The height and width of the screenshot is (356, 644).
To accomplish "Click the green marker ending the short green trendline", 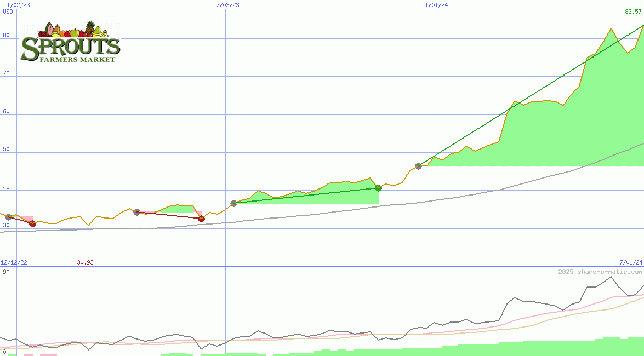I will [378, 188].
